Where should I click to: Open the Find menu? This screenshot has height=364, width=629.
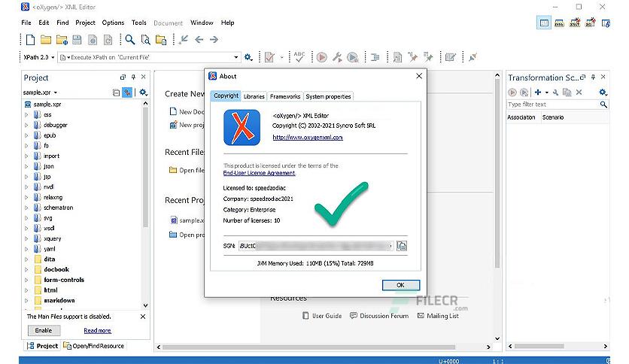tap(62, 23)
